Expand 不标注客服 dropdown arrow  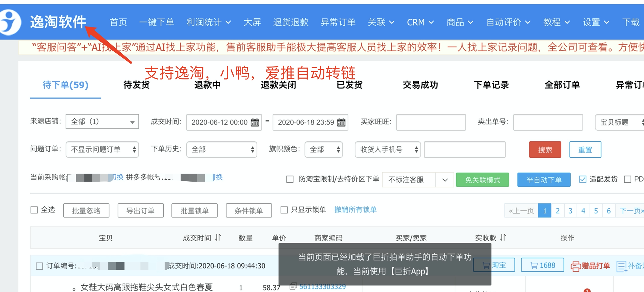(445, 180)
